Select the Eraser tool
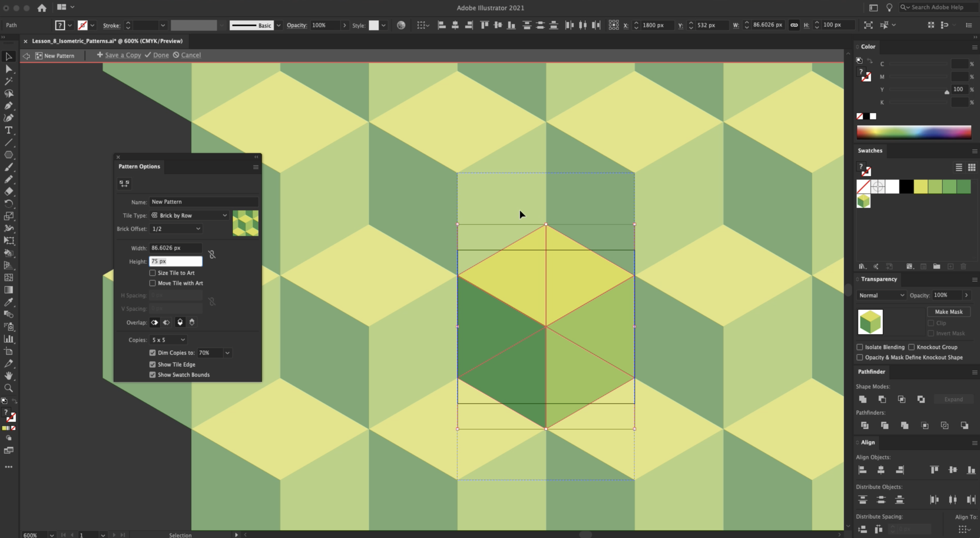 (x=9, y=191)
